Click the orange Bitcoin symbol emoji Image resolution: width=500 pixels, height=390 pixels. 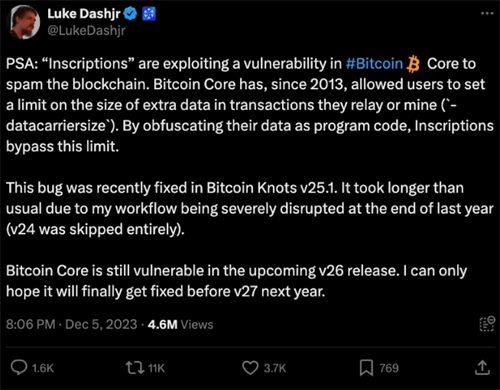[413, 64]
